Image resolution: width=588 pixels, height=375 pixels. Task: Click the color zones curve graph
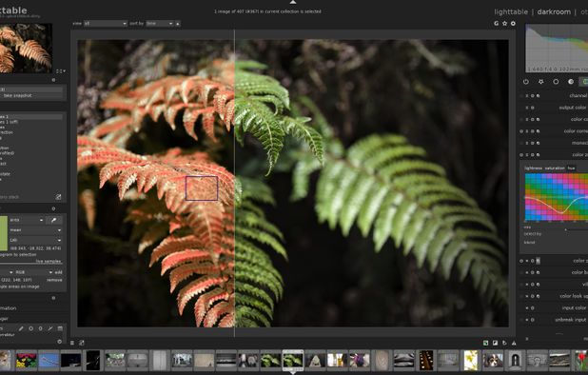[556, 197]
